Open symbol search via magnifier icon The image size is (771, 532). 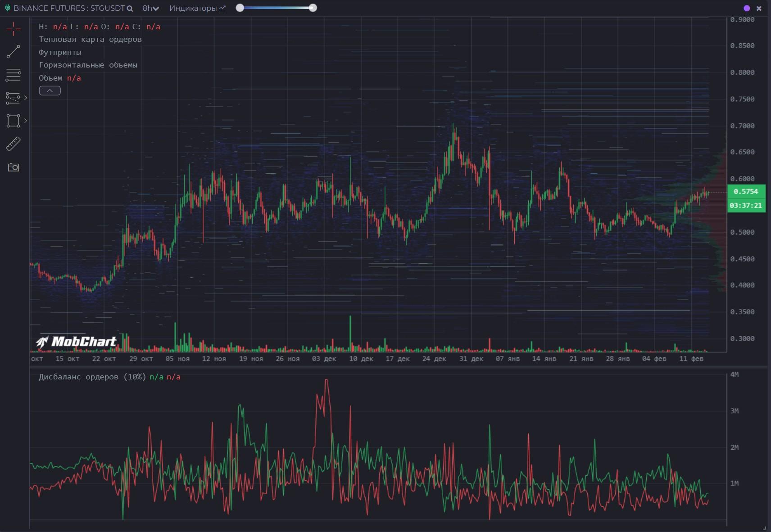click(x=130, y=9)
